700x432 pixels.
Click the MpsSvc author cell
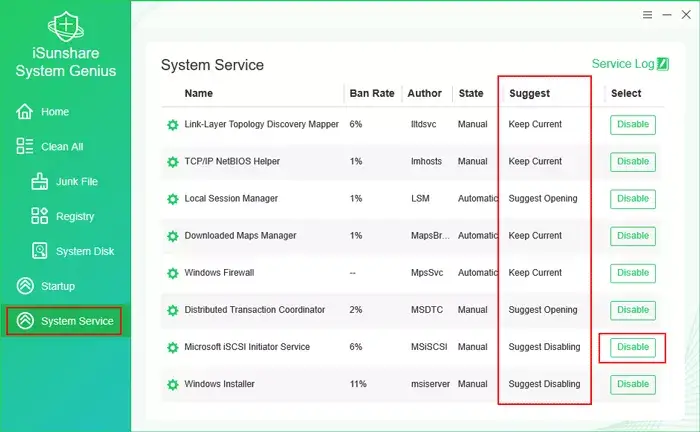click(427, 273)
